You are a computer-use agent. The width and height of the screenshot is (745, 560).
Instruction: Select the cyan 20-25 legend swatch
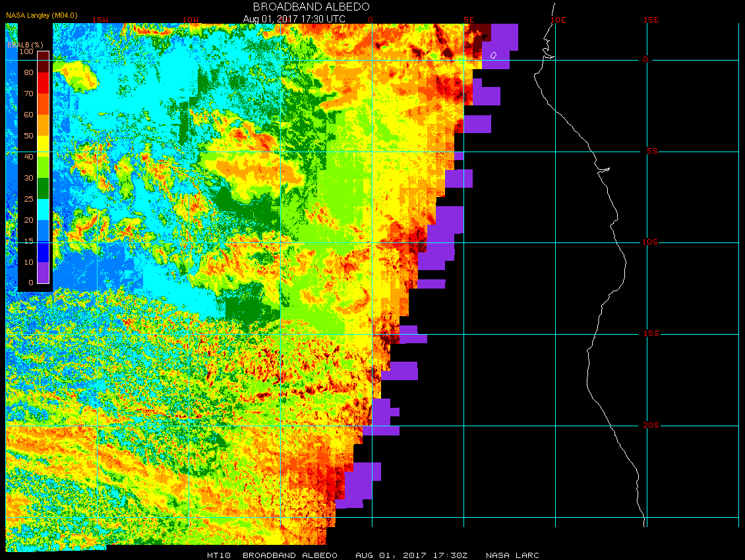(x=44, y=210)
